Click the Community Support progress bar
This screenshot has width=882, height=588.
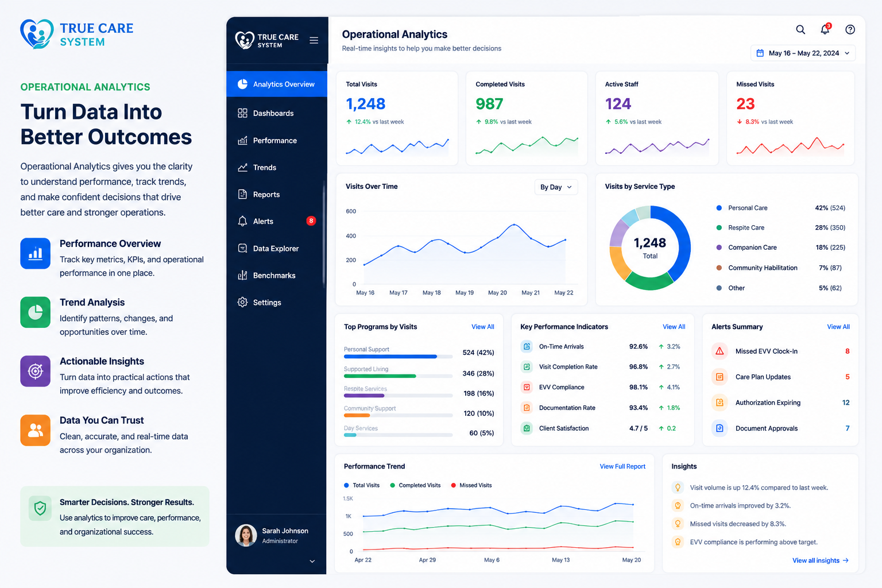[398, 416]
